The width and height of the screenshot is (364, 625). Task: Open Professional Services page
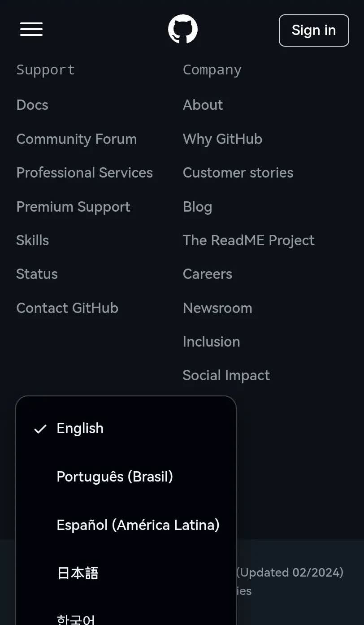tap(84, 173)
